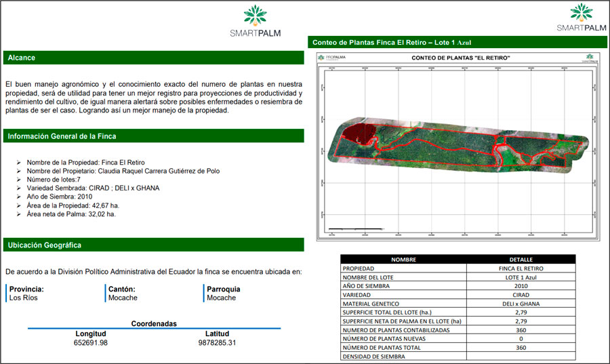Viewport: 610px width, 364px height.
Task: Select the Alcance section header
Action: (x=153, y=58)
